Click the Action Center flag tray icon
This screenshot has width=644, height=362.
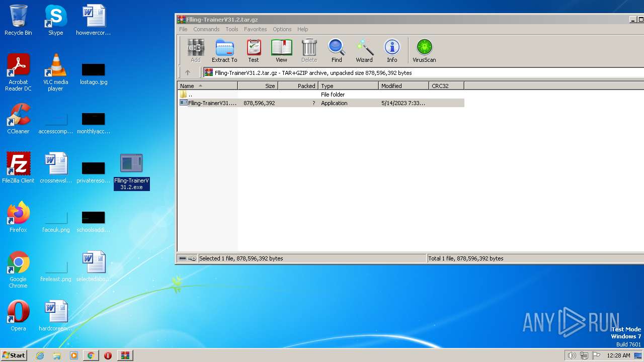tap(596, 355)
